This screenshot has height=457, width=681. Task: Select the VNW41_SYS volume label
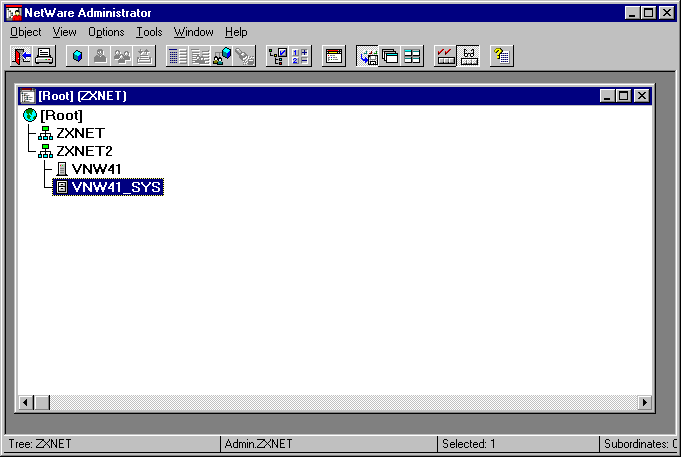click(116, 187)
